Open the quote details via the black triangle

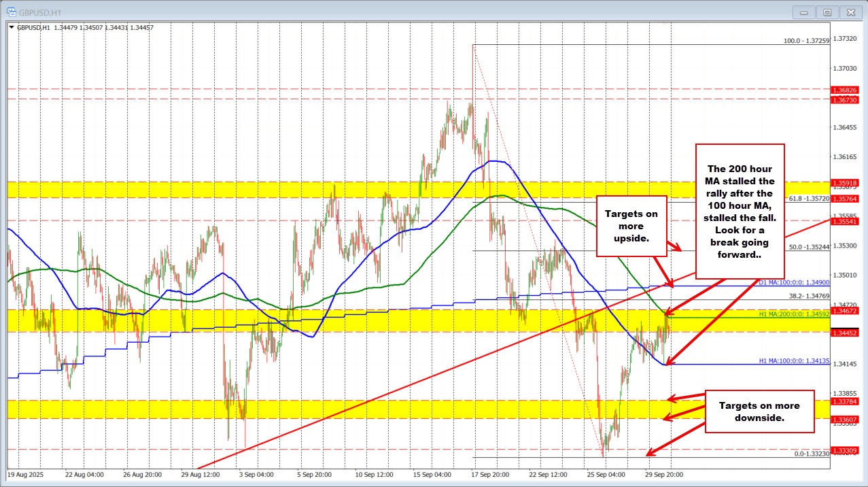click(11, 27)
